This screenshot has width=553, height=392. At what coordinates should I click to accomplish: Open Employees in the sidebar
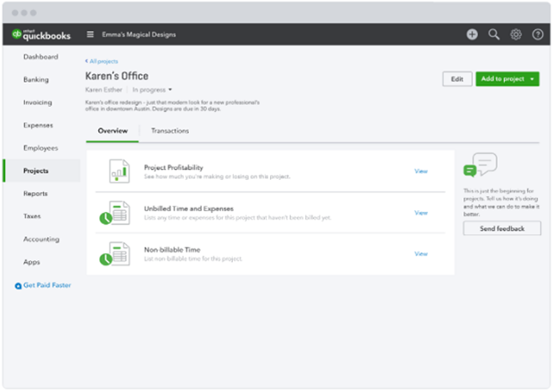[40, 148]
